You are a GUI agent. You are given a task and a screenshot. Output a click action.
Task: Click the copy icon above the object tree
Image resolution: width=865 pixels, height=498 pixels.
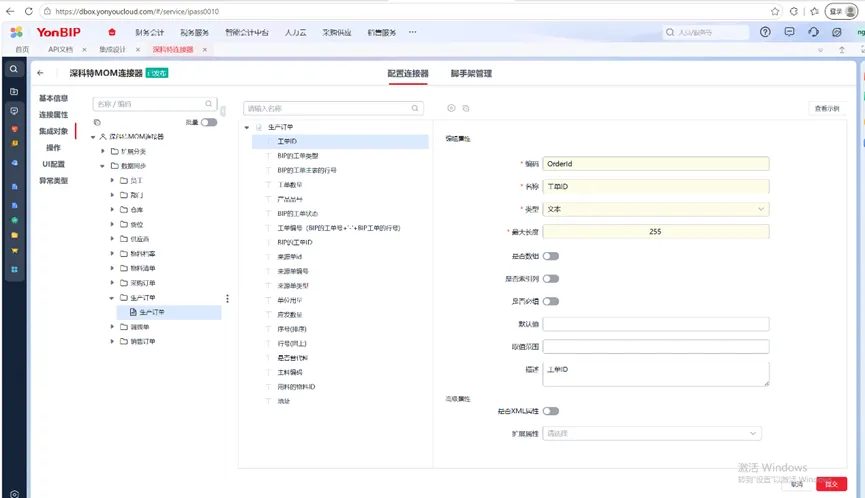[97, 122]
